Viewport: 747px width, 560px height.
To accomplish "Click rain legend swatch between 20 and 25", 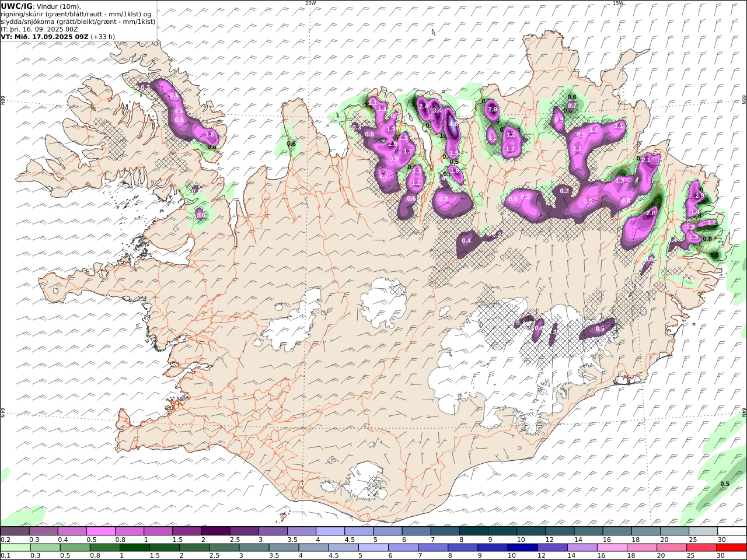I will 671,548.
